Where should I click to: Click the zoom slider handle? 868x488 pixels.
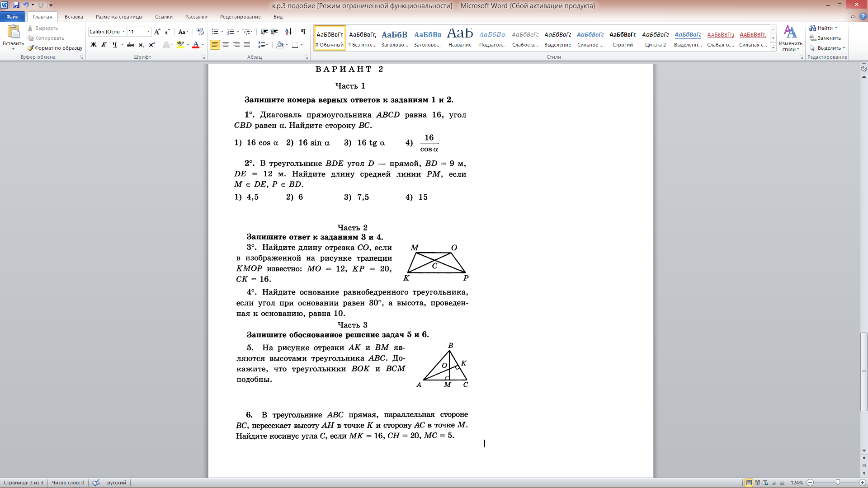[838, 483]
